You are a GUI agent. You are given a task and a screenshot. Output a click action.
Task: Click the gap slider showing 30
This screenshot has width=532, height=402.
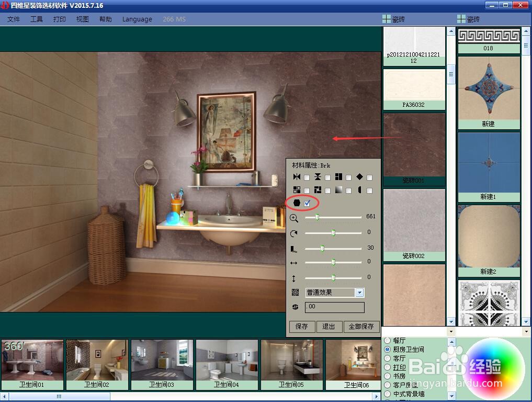[x=322, y=249]
